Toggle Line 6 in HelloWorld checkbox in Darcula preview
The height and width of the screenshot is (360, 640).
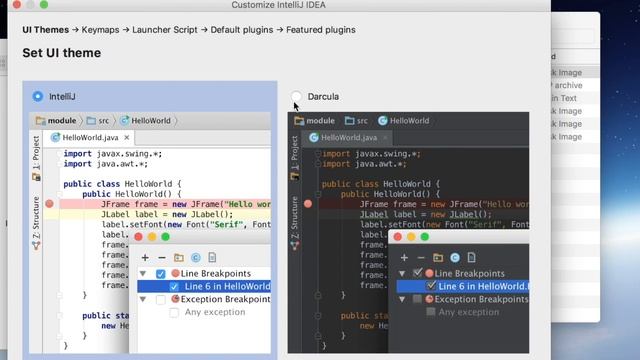pos(431,286)
